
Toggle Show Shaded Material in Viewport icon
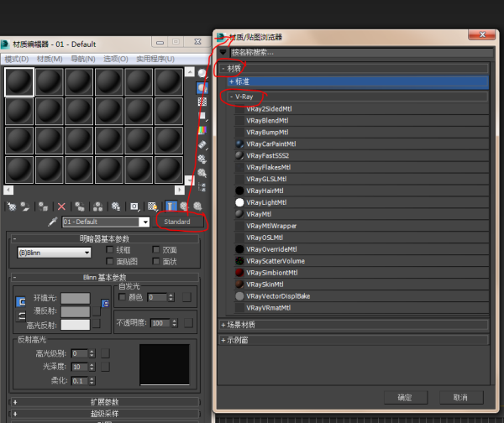(x=152, y=206)
